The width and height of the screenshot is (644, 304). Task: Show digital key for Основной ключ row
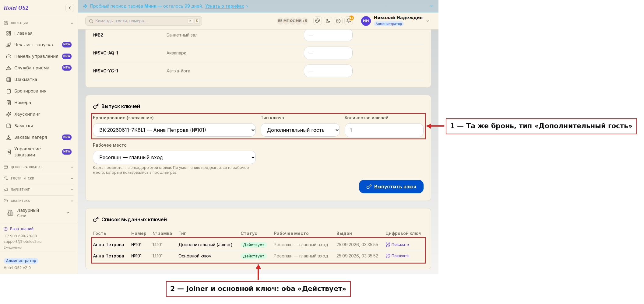tap(397, 256)
